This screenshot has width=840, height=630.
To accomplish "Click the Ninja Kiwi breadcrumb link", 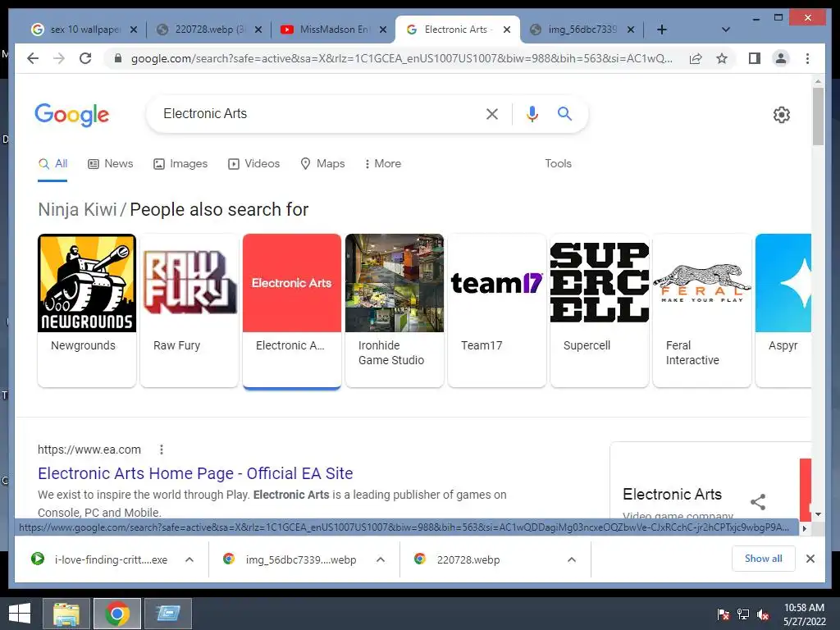I will point(77,209).
